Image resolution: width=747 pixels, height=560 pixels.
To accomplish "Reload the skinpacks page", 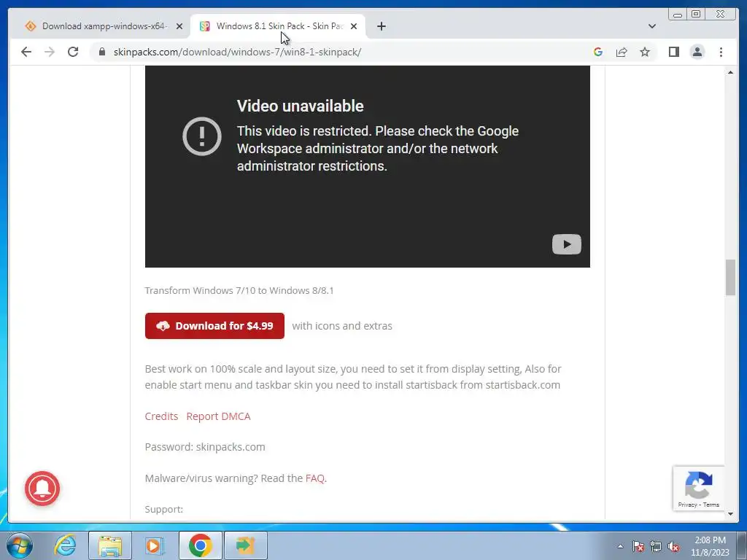I will (73, 52).
